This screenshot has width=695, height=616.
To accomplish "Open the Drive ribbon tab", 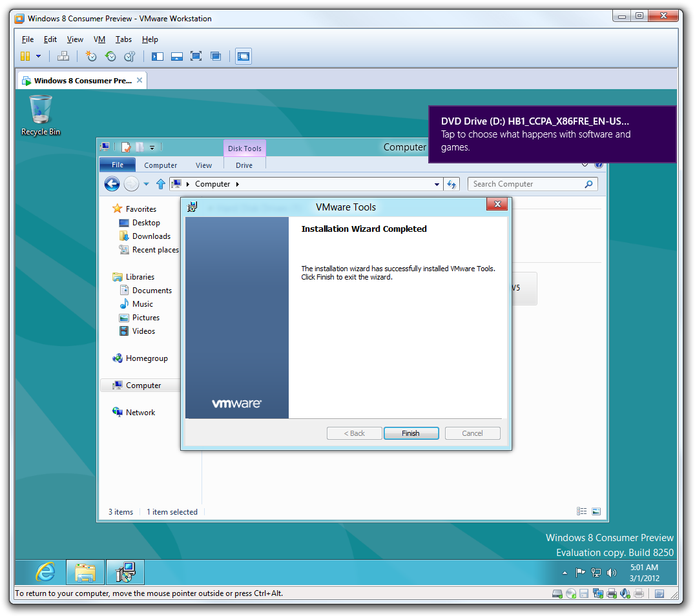I will click(244, 165).
